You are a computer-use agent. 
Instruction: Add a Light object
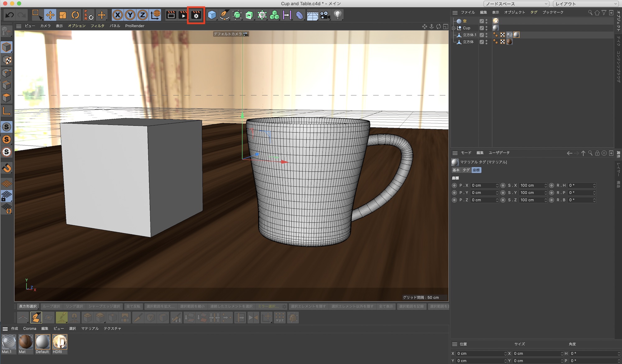tap(338, 15)
